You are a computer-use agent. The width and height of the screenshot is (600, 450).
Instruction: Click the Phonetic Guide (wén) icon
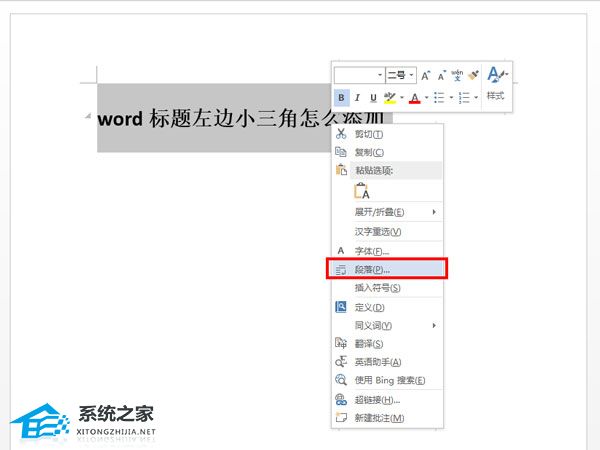point(457,75)
